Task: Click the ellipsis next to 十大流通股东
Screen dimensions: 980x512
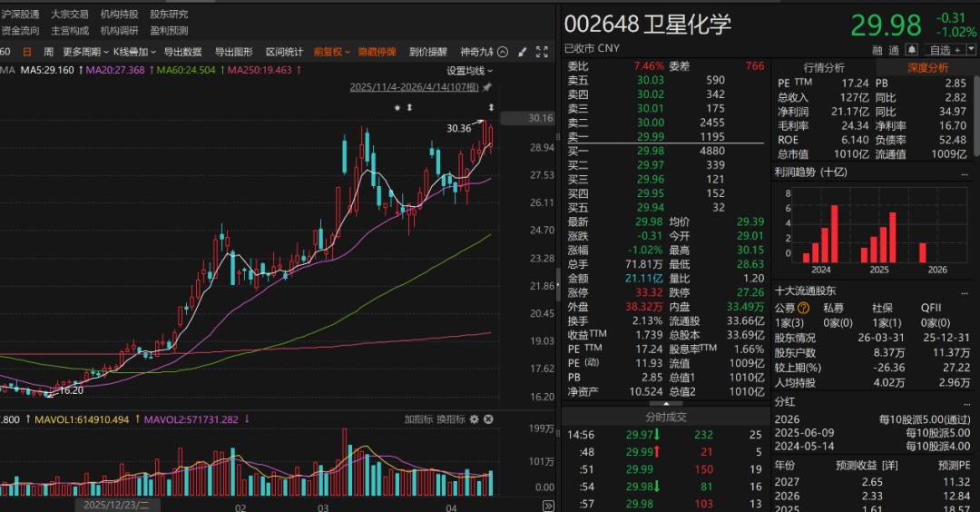Action: tap(965, 292)
